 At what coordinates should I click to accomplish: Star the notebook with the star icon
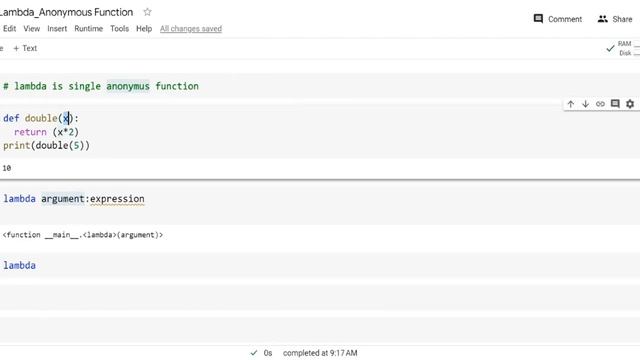tap(147, 12)
